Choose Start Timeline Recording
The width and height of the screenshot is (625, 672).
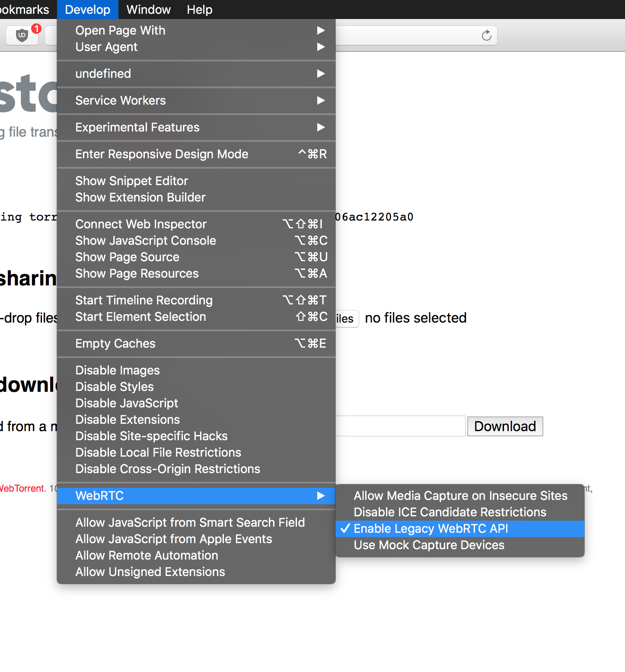coord(196,300)
